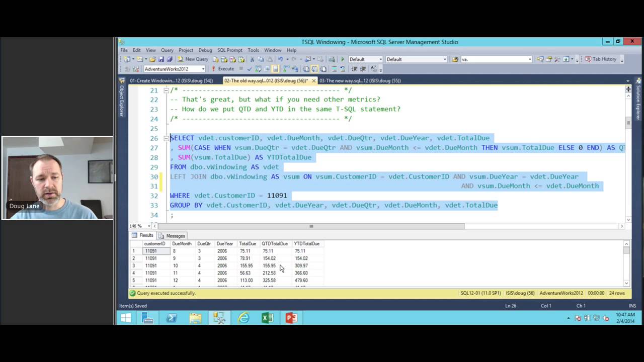Show hidden system tray icons arrow

pos(569,318)
